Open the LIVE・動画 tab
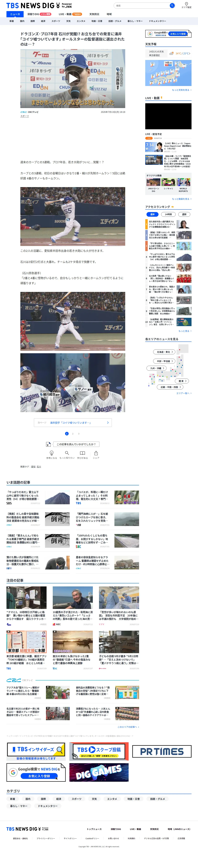The height and width of the screenshot is (868, 198). coord(70,14)
